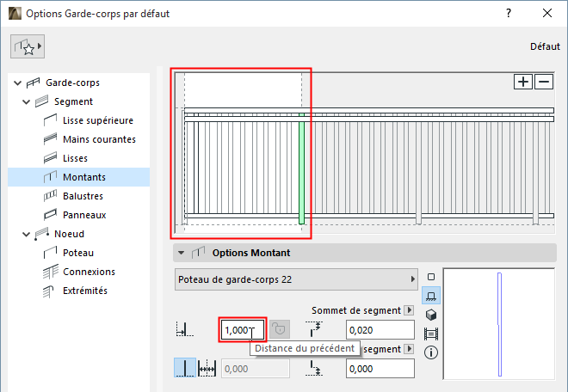The height and width of the screenshot is (392, 568).
Task: Click the Balustres icon
Action: click(x=51, y=196)
